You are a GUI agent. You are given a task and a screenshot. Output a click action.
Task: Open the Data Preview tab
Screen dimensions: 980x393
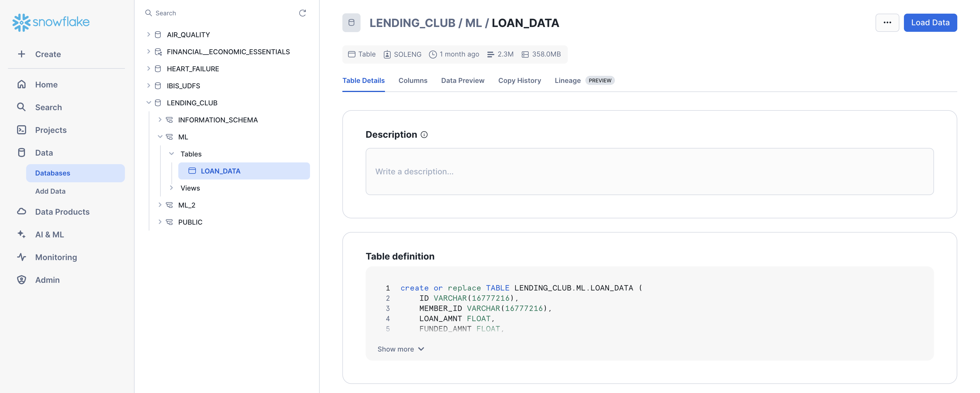(462, 80)
